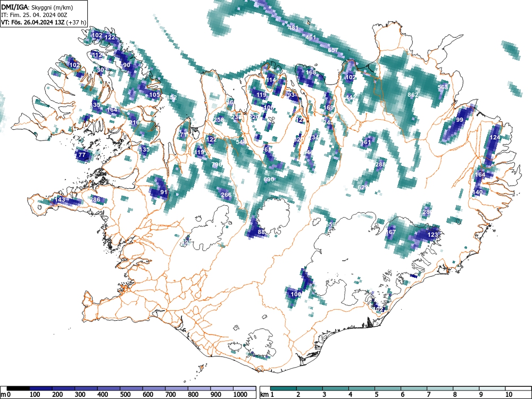Pick the dark teal 1–2 km legend swatch
The image size is (532, 399).
[x=284, y=388]
